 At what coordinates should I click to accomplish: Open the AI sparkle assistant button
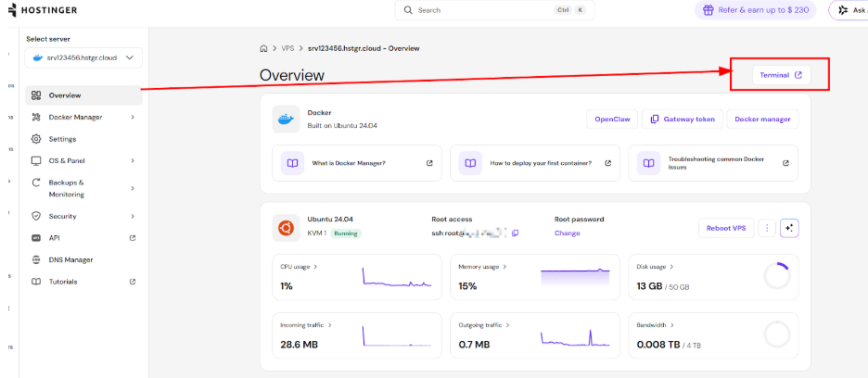[789, 228]
